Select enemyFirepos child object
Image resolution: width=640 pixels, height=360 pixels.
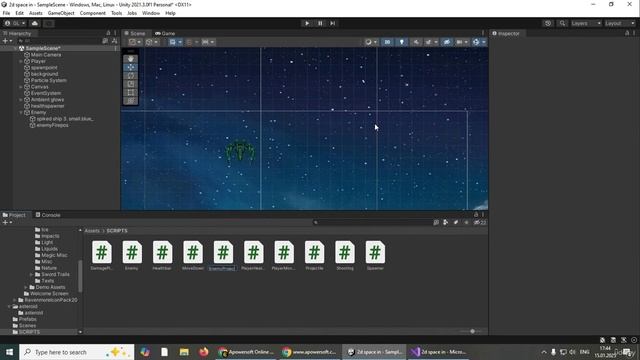coord(52,125)
